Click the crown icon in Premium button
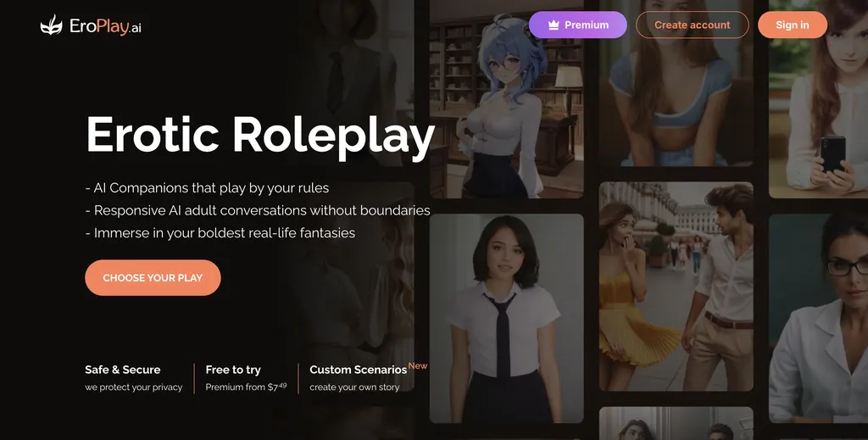Image resolution: width=868 pixels, height=440 pixels. [553, 25]
